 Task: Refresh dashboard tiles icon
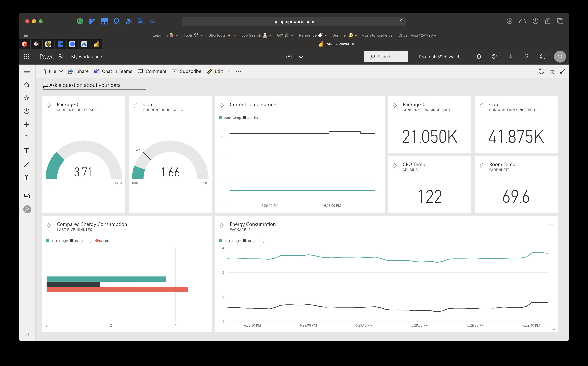541,71
